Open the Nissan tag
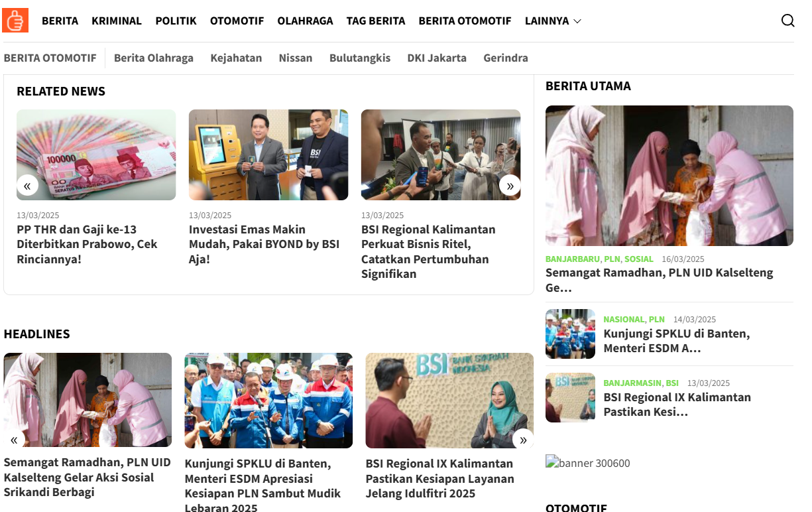 pyautogui.click(x=296, y=58)
